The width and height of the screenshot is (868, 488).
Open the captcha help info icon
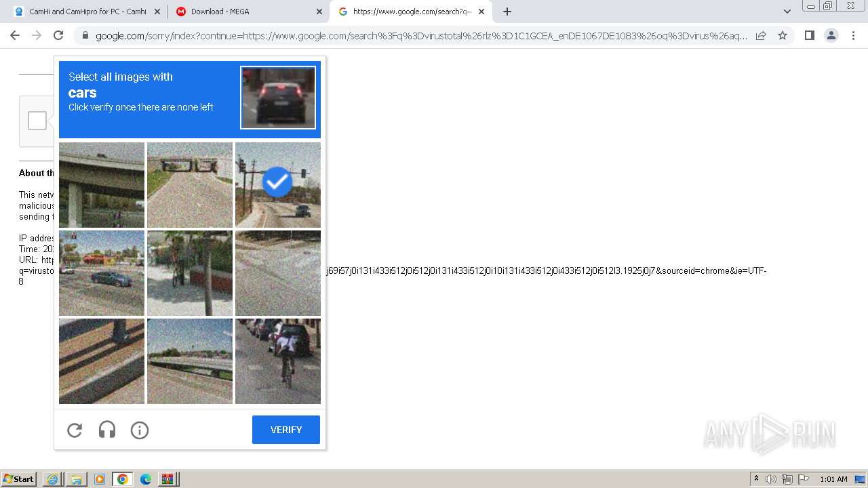click(x=140, y=430)
